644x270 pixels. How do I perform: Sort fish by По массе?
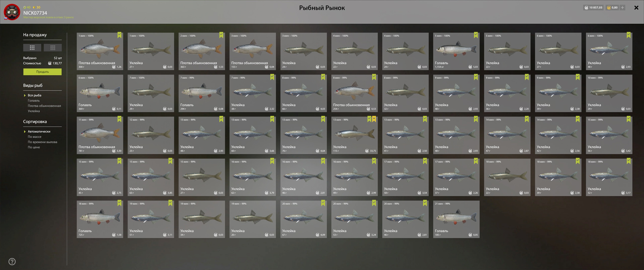point(34,137)
